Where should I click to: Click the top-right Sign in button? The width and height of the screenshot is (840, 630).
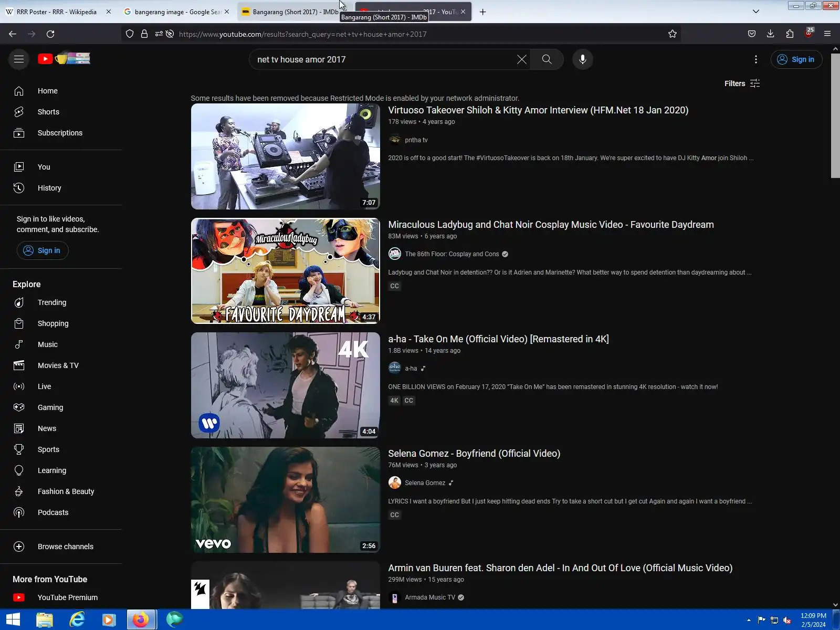tap(796, 59)
